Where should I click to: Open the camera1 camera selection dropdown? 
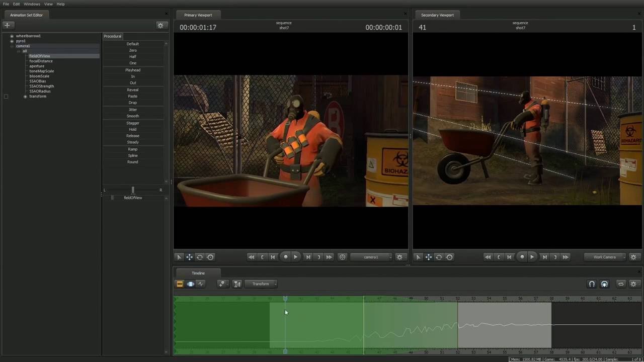(371, 257)
